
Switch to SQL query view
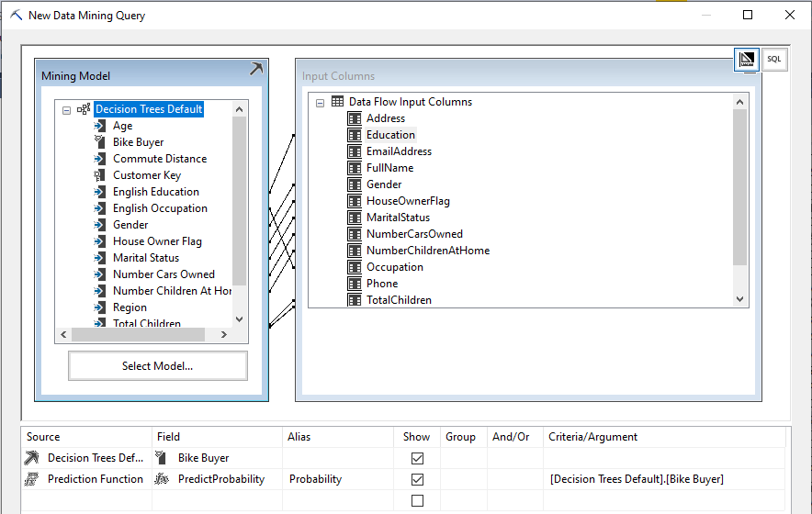pos(774,60)
